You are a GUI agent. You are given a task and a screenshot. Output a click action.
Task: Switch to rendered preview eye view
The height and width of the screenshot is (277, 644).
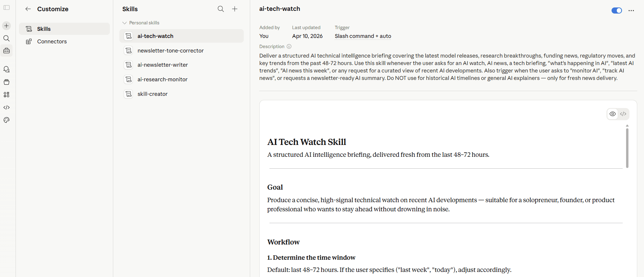pos(613,114)
